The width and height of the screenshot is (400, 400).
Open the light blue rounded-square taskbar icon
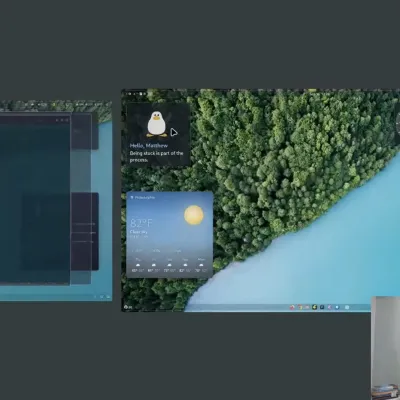(347, 307)
